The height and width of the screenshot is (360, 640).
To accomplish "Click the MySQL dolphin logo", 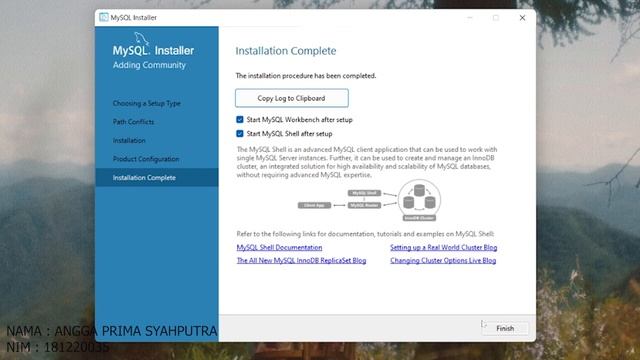I will click(x=142, y=38).
